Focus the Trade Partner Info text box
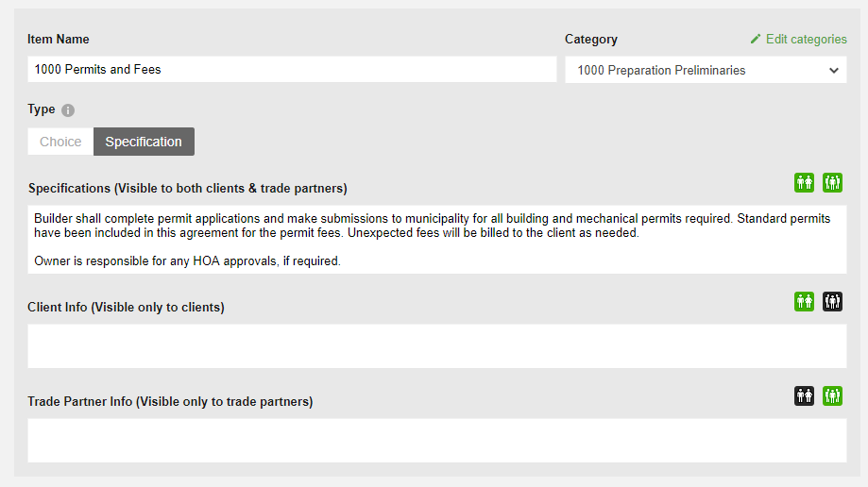This screenshot has width=868, height=487. [x=436, y=440]
